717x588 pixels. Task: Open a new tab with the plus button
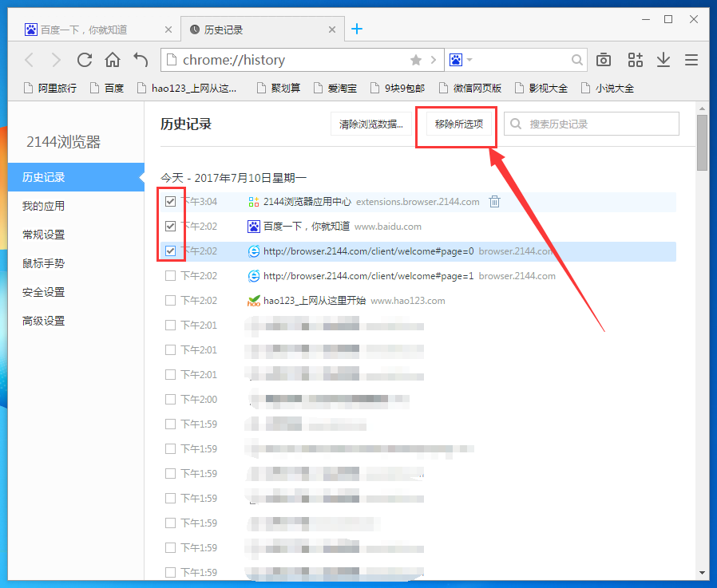click(357, 28)
